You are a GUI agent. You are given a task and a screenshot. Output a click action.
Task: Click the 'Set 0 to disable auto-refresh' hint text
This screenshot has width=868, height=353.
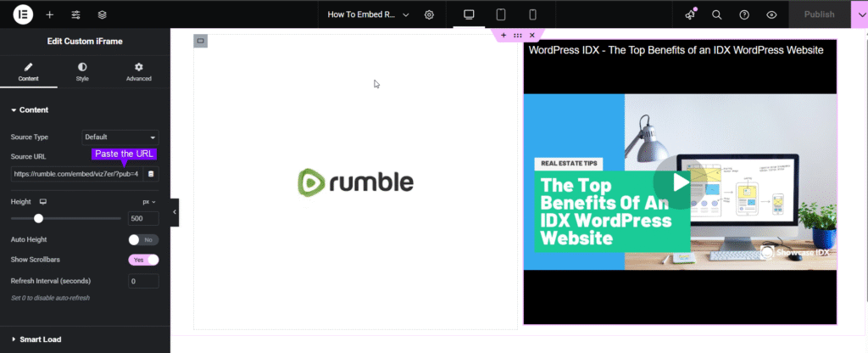pos(50,298)
